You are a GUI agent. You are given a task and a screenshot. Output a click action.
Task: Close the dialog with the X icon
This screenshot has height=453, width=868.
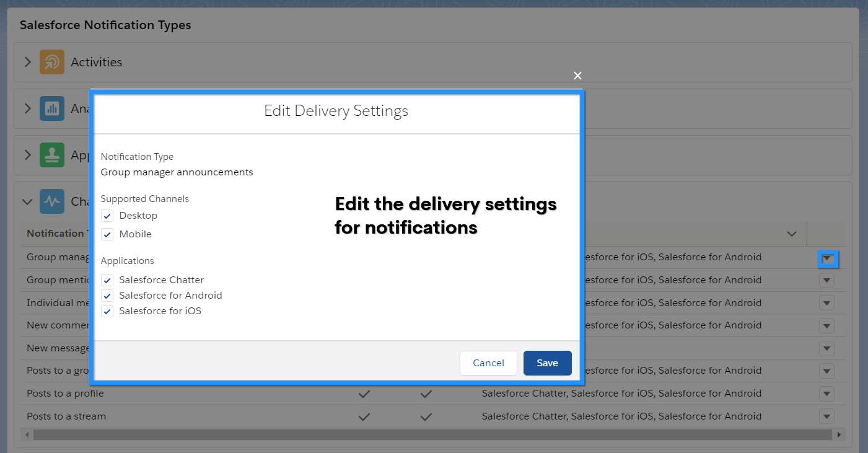click(577, 76)
